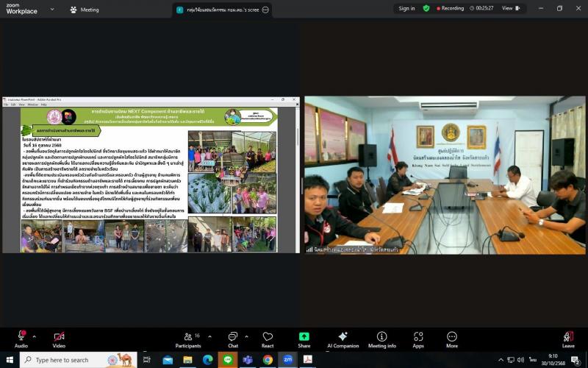
Task: Expand participants options caret
Action: pyautogui.click(x=209, y=337)
